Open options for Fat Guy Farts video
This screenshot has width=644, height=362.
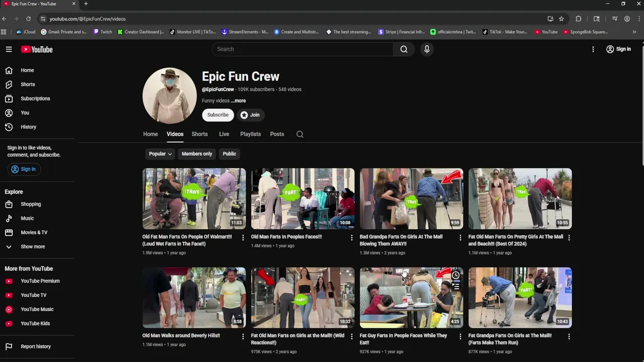pos(460,336)
